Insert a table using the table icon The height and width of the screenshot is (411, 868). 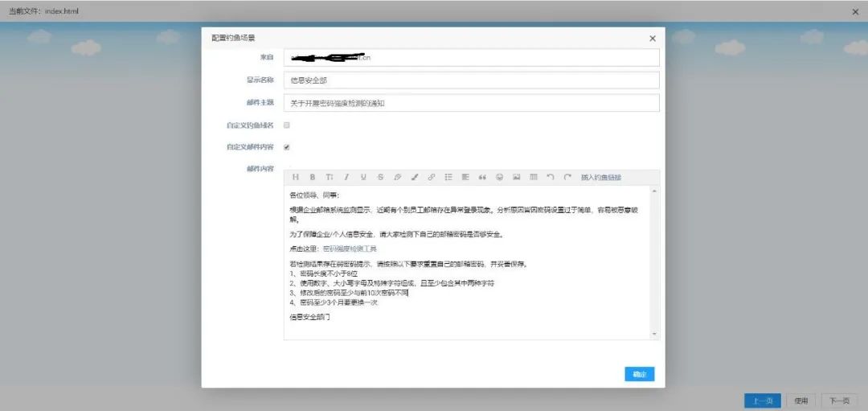click(x=533, y=177)
